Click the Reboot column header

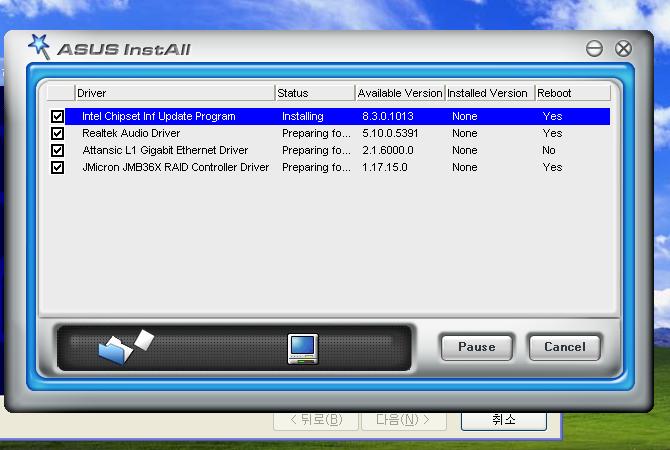tap(573, 93)
